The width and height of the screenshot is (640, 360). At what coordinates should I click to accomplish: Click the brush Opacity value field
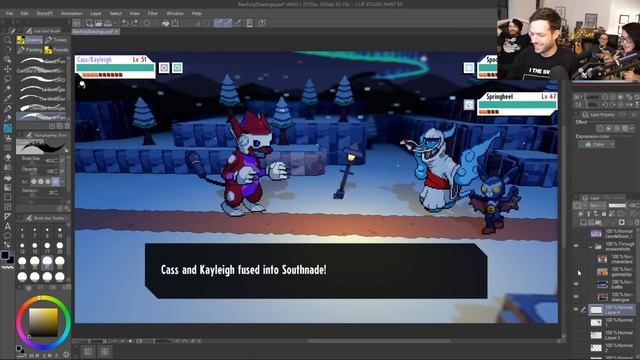coord(51,171)
